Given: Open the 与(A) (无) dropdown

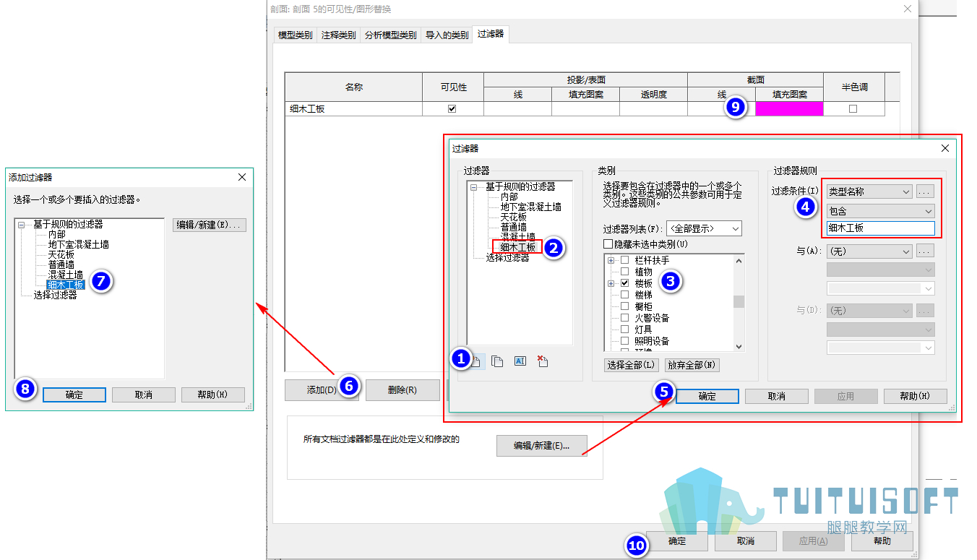Looking at the screenshot, I should pos(869,251).
